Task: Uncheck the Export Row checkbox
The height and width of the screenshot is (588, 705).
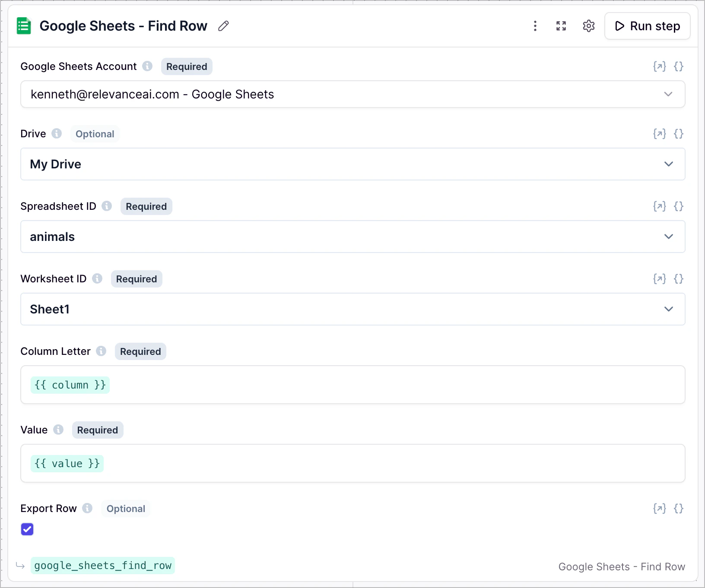Action: pyautogui.click(x=27, y=529)
